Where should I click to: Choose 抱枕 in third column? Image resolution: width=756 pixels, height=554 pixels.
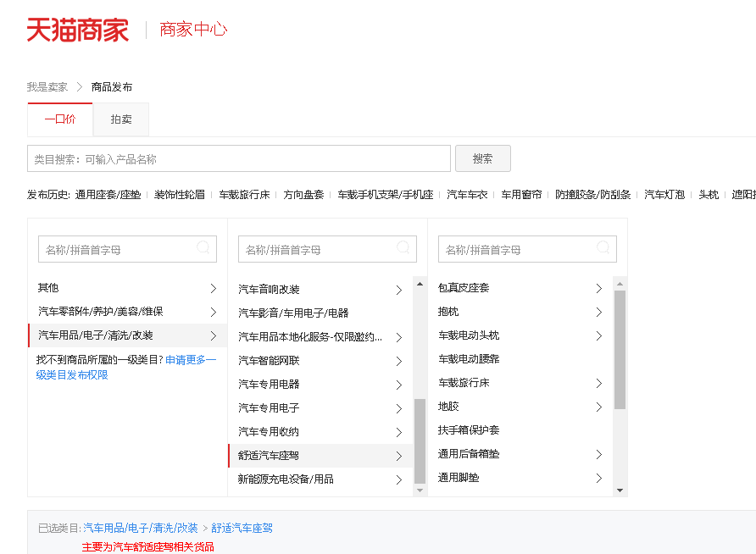(520, 312)
